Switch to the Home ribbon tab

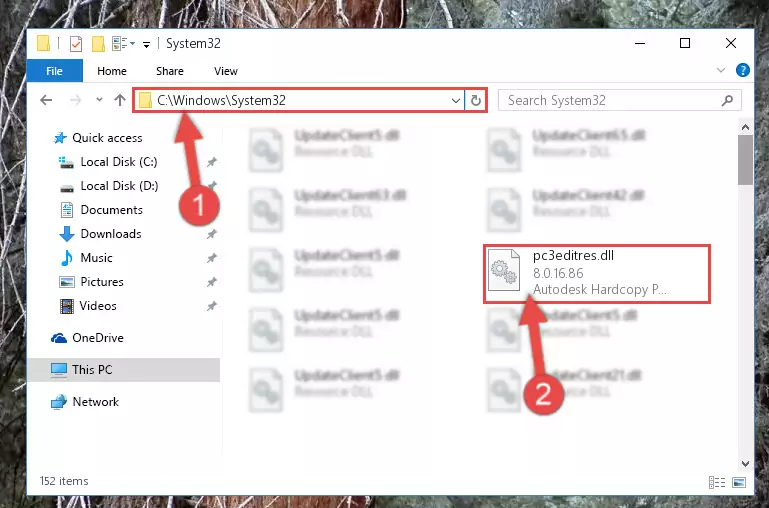(x=112, y=71)
